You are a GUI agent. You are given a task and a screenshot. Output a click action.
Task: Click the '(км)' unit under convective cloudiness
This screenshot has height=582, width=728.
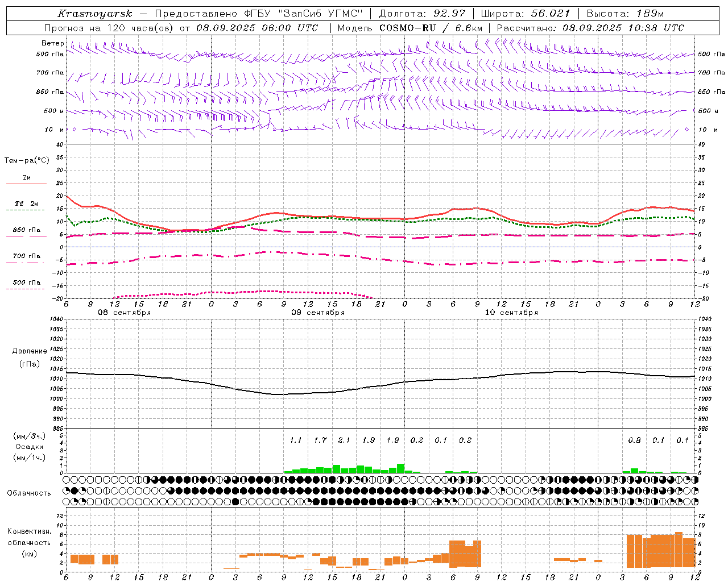pyautogui.click(x=29, y=554)
